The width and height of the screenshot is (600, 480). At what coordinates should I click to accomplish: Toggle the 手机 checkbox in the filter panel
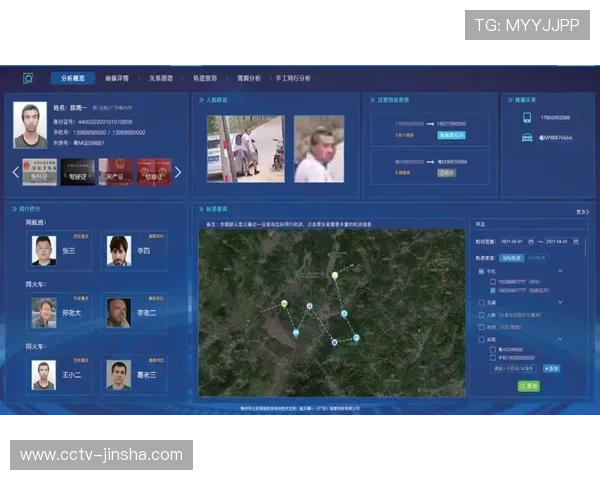[481, 271]
